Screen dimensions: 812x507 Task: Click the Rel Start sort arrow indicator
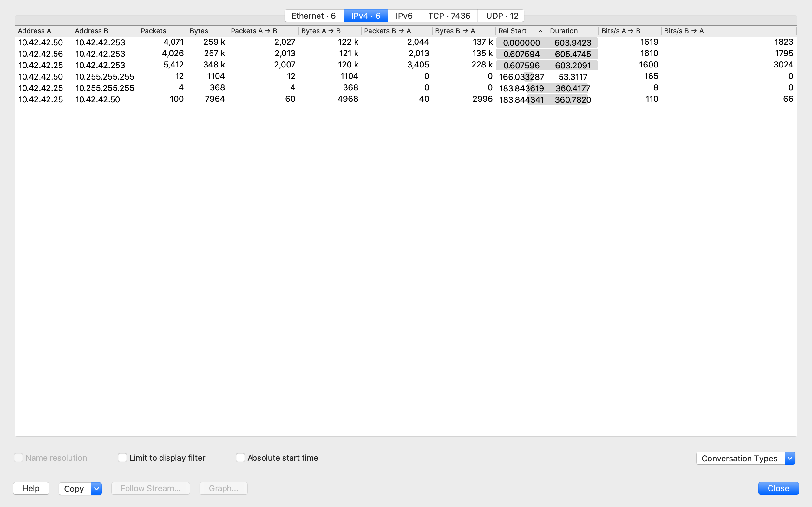coord(540,31)
